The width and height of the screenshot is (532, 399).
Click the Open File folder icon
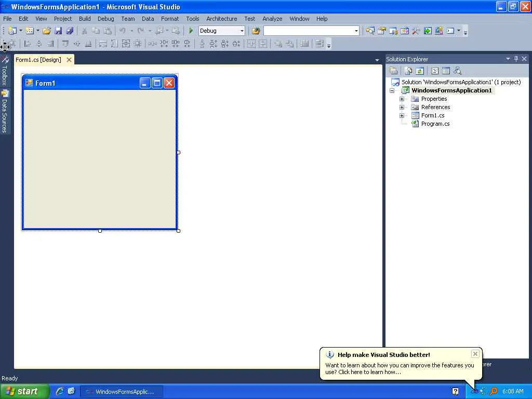46,31
